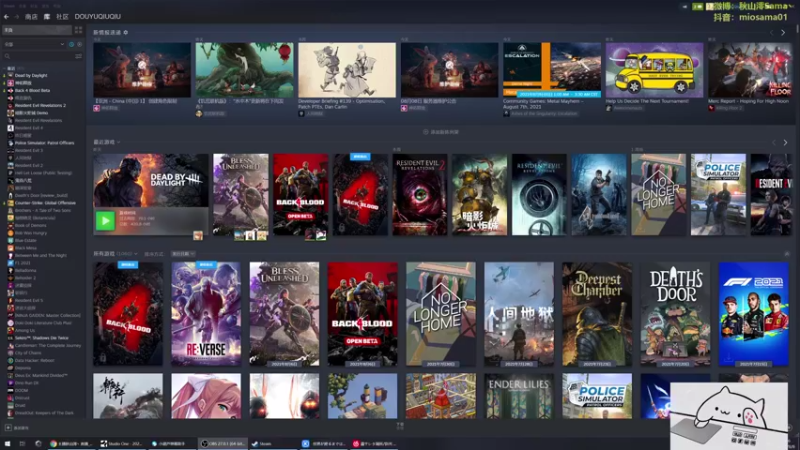Open the Ender Lilies cover in the bottom row
This screenshot has height=450, width=800.
point(519,396)
